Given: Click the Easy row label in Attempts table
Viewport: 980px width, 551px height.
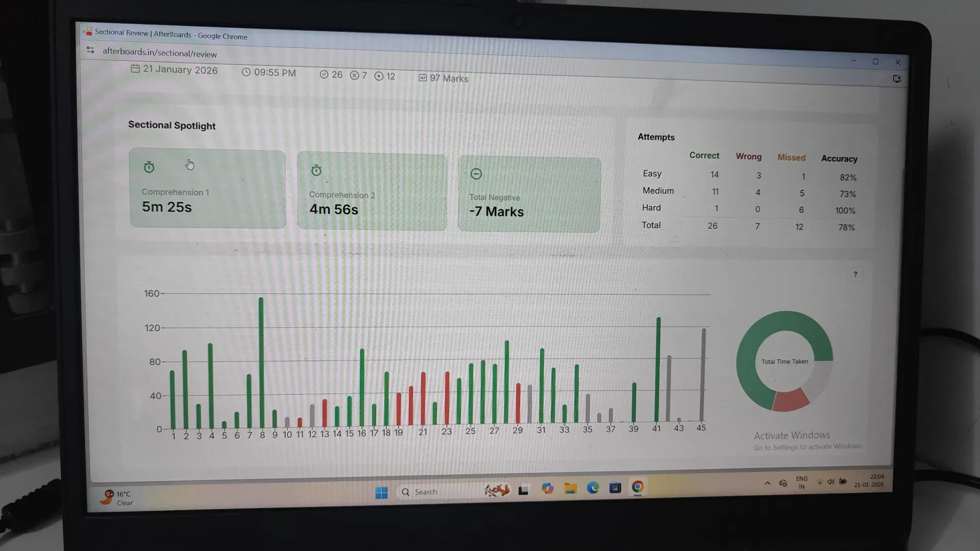Looking at the screenshot, I should point(652,173).
